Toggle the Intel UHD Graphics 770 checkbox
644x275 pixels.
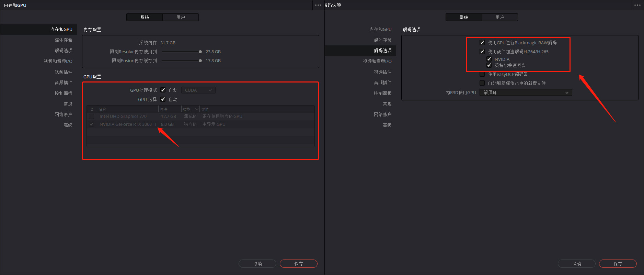point(92,117)
